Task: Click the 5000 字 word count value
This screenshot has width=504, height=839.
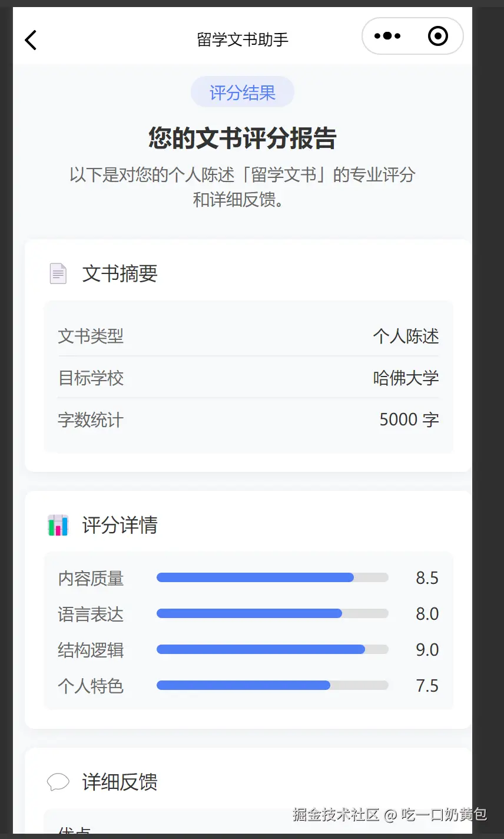Action: click(409, 419)
